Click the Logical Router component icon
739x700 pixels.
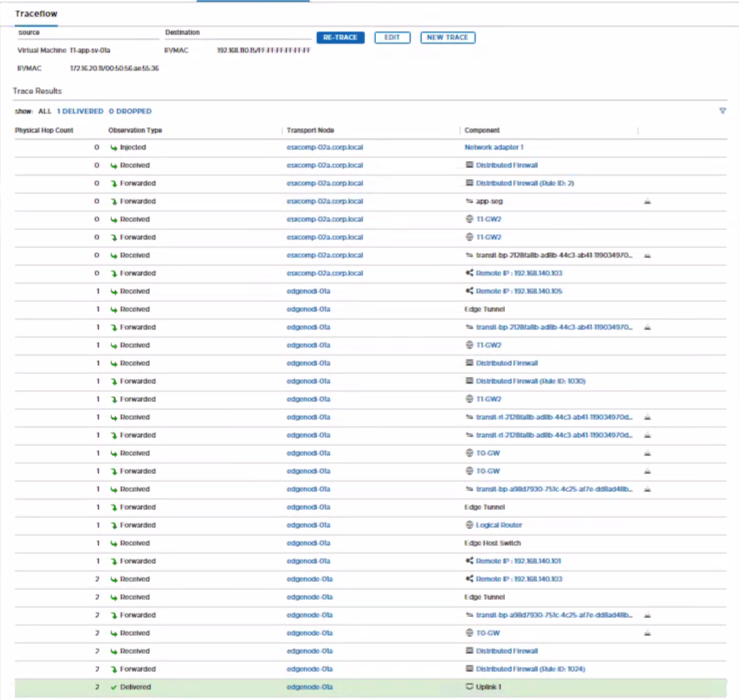click(x=469, y=525)
